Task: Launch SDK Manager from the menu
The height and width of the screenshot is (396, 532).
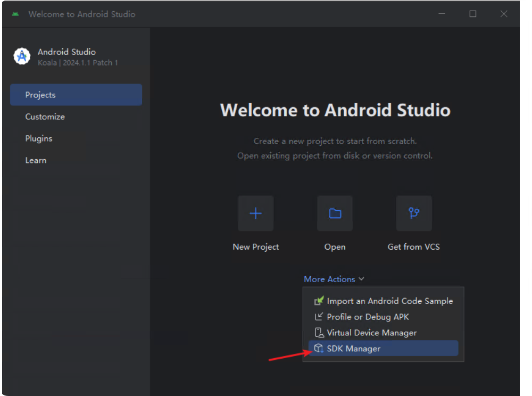Action: (x=384, y=349)
